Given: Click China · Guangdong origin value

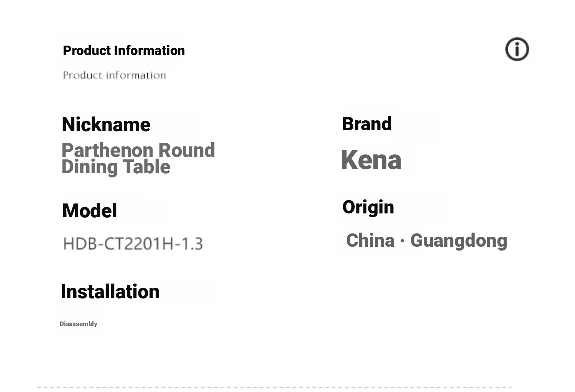Looking at the screenshot, I should pyautogui.click(x=426, y=241).
